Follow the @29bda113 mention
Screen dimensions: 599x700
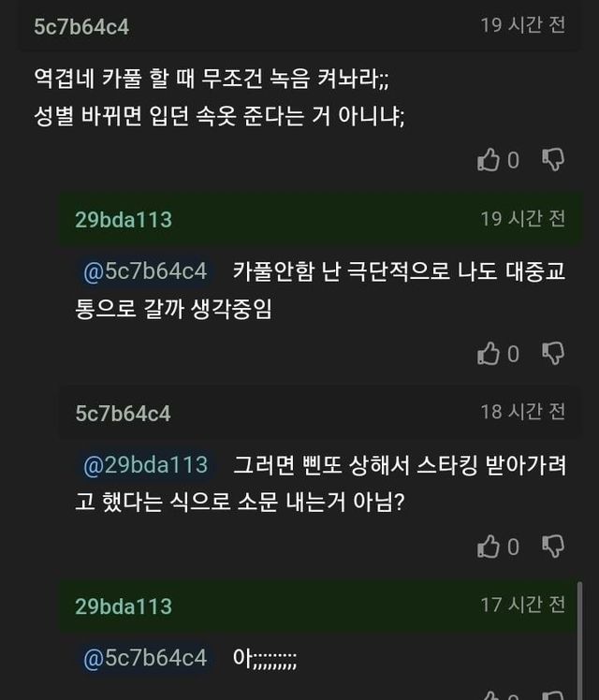145,464
